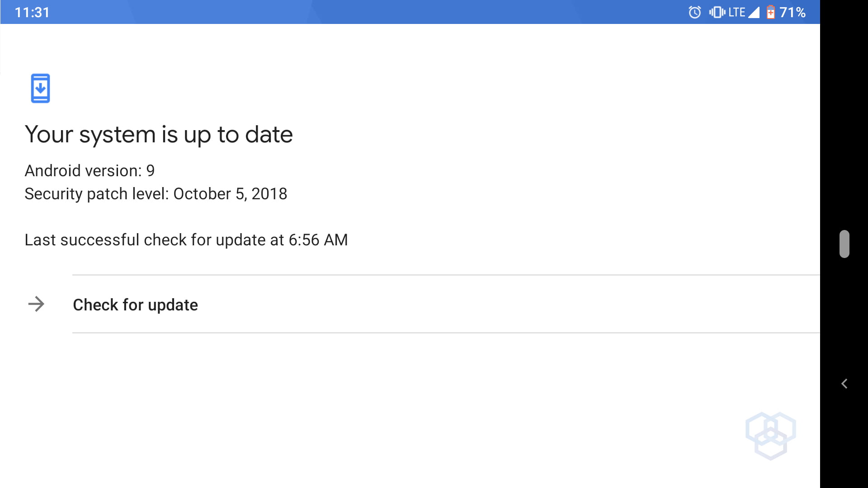Tap the LTE network label
The image size is (868, 488).
[x=737, y=12]
